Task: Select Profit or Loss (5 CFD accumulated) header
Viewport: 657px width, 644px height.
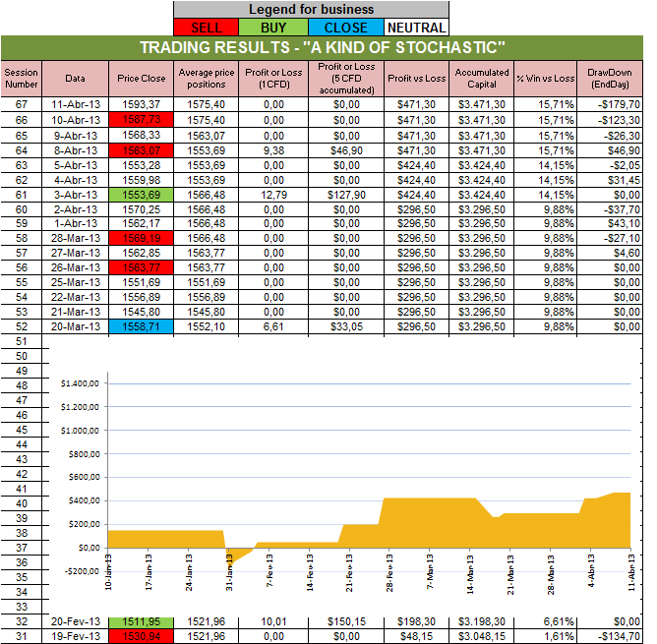Action: point(346,79)
